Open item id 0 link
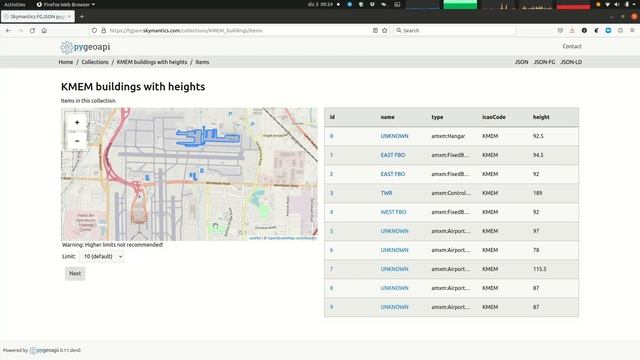This screenshot has height=360, width=640. pos(331,136)
